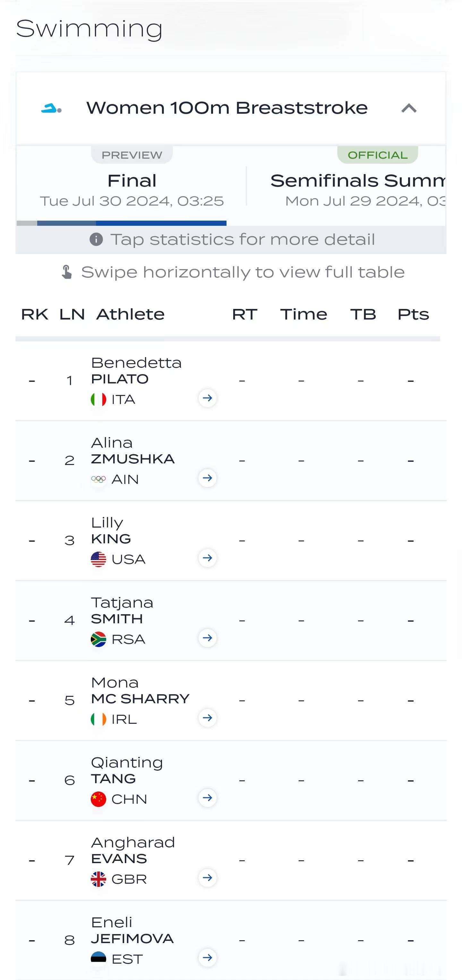Tap Mona Mc Sharry's arrow icon
The height and width of the screenshot is (980, 462).
click(207, 717)
